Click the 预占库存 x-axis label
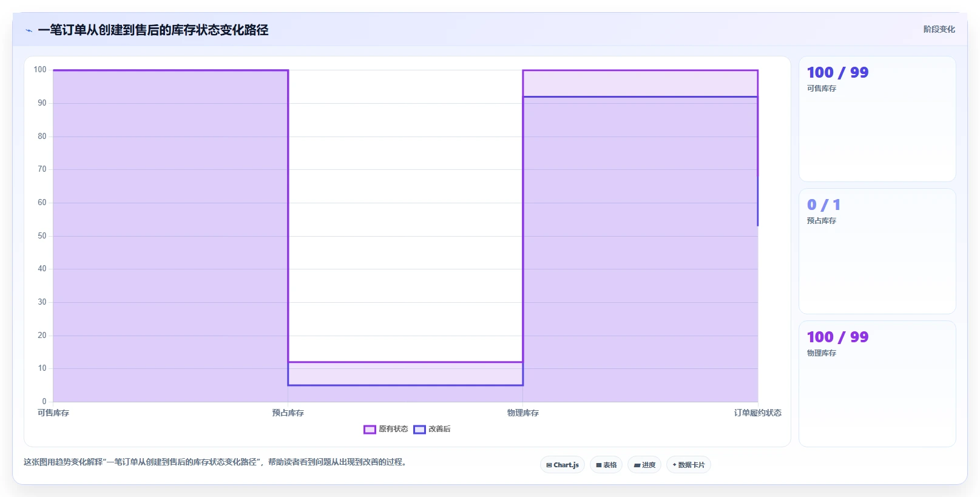 coord(288,413)
